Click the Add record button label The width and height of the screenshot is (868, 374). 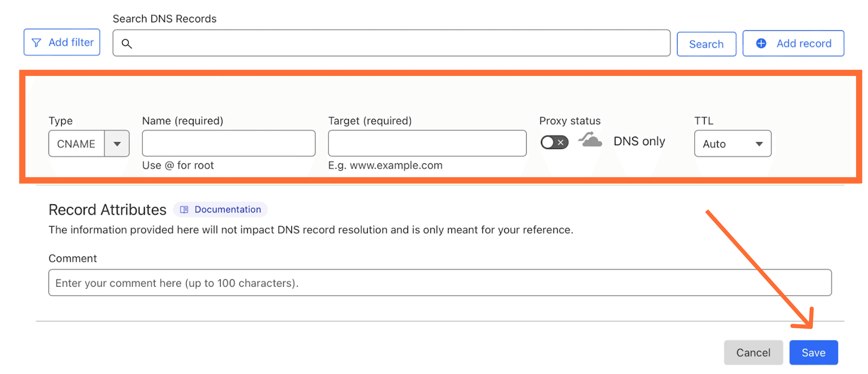coord(804,43)
